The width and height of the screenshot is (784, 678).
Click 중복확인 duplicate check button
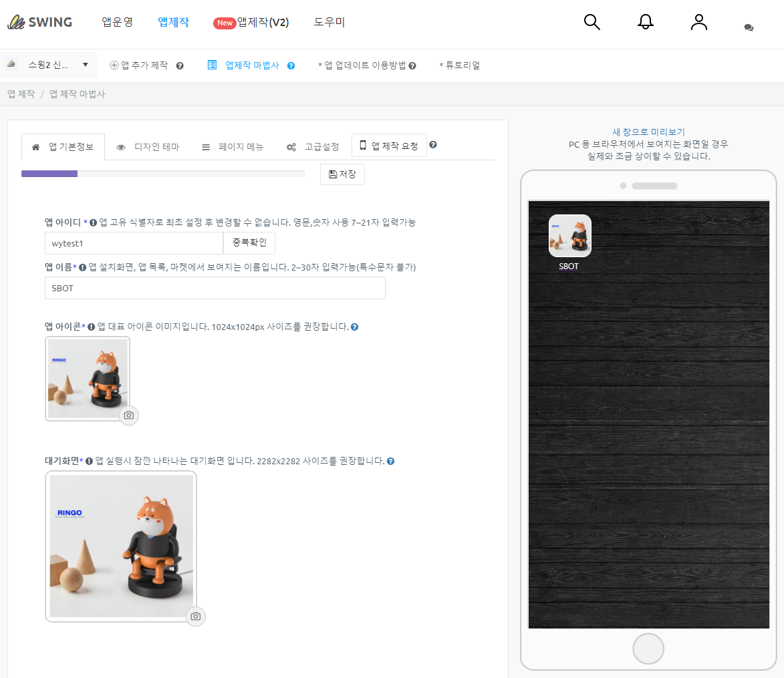click(x=249, y=243)
